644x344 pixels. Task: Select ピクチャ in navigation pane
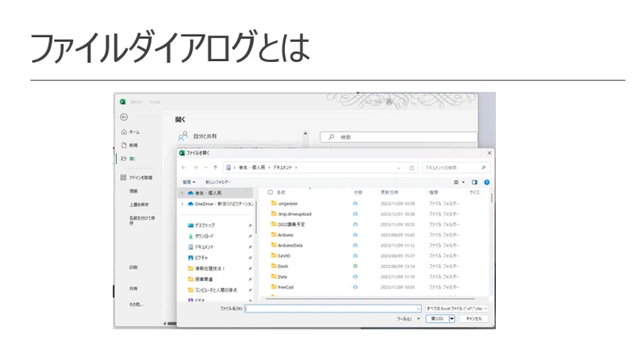coord(197,258)
